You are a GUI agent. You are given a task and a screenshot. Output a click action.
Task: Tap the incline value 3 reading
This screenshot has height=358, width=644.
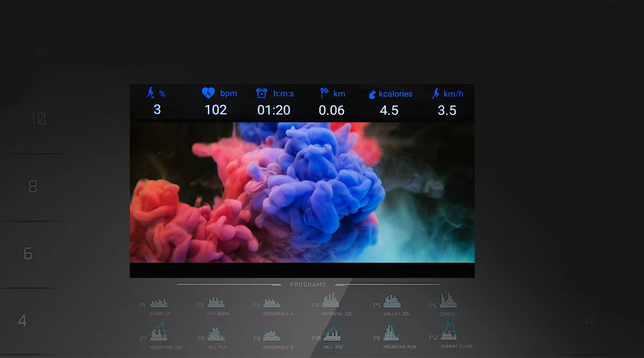157,110
